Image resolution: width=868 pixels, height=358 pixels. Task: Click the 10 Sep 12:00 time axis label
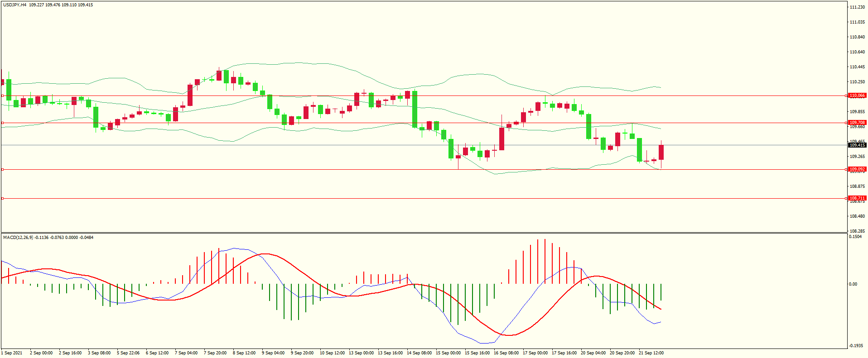pyautogui.click(x=332, y=353)
